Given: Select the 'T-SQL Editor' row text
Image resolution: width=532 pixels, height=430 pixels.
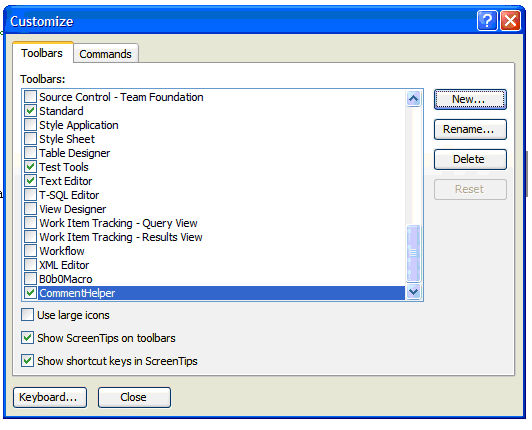Looking at the screenshot, I should [69, 195].
